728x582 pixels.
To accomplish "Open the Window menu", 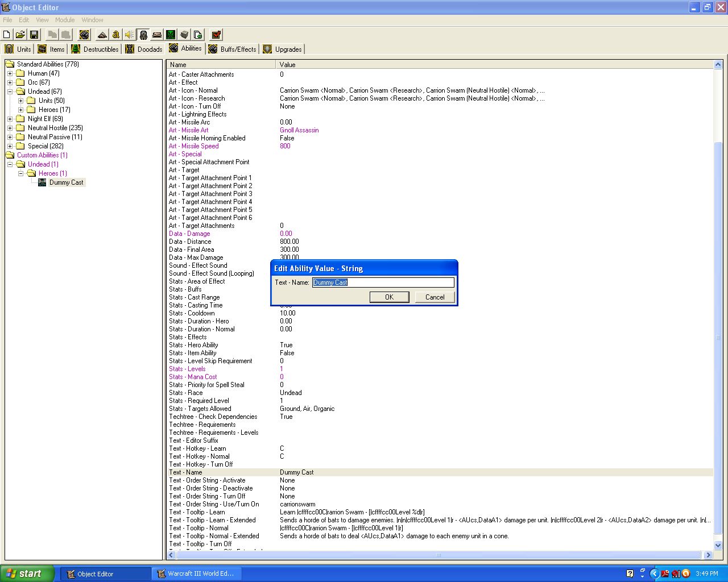I will click(92, 20).
